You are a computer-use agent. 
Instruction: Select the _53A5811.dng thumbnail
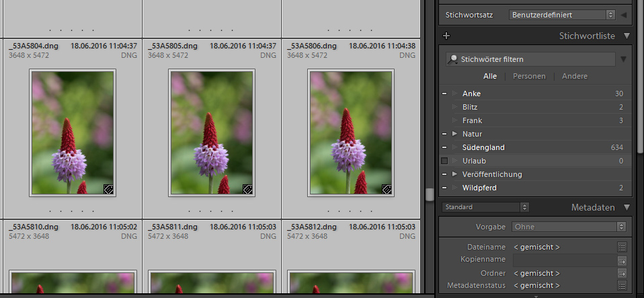click(212, 283)
